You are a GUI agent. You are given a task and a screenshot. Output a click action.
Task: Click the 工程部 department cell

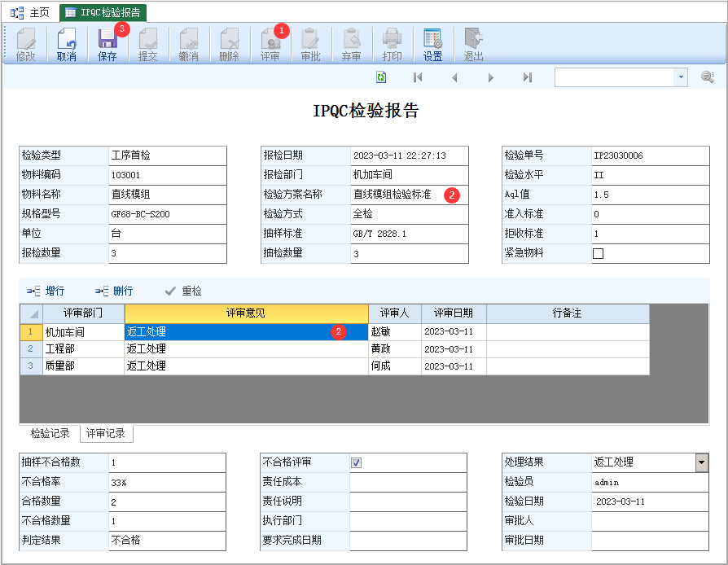(83, 349)
